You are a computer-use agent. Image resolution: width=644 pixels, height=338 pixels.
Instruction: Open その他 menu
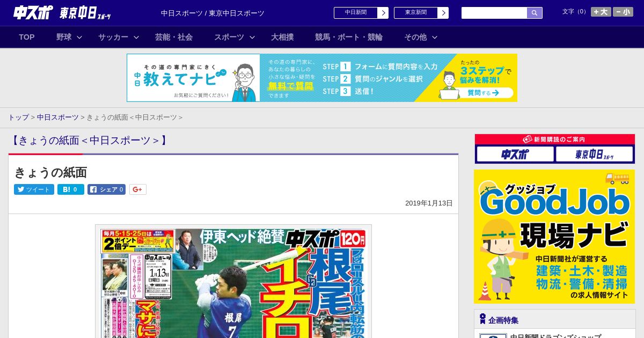point(415,37)
